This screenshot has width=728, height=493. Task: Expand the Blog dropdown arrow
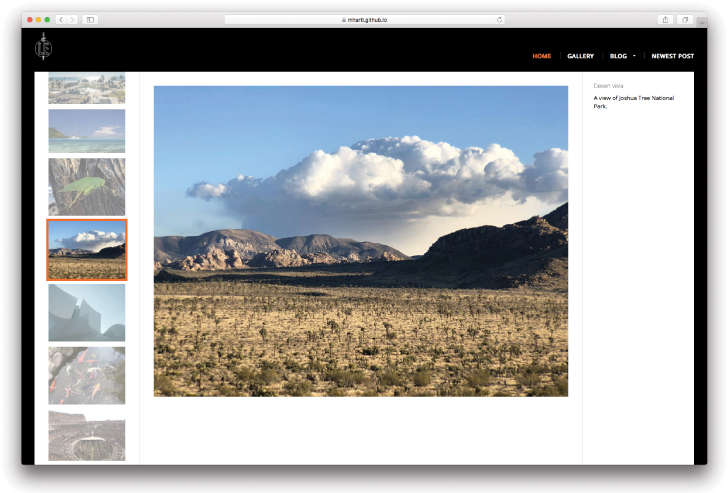[x=634, y=56]
